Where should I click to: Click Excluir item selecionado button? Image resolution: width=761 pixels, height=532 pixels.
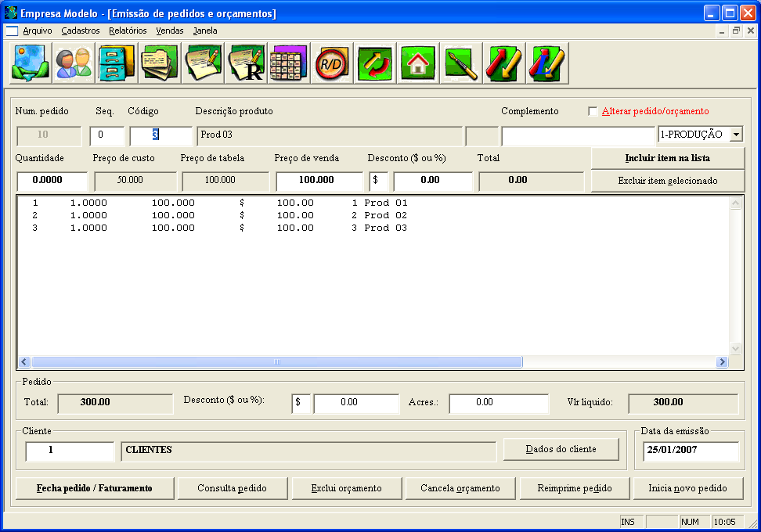667,181
